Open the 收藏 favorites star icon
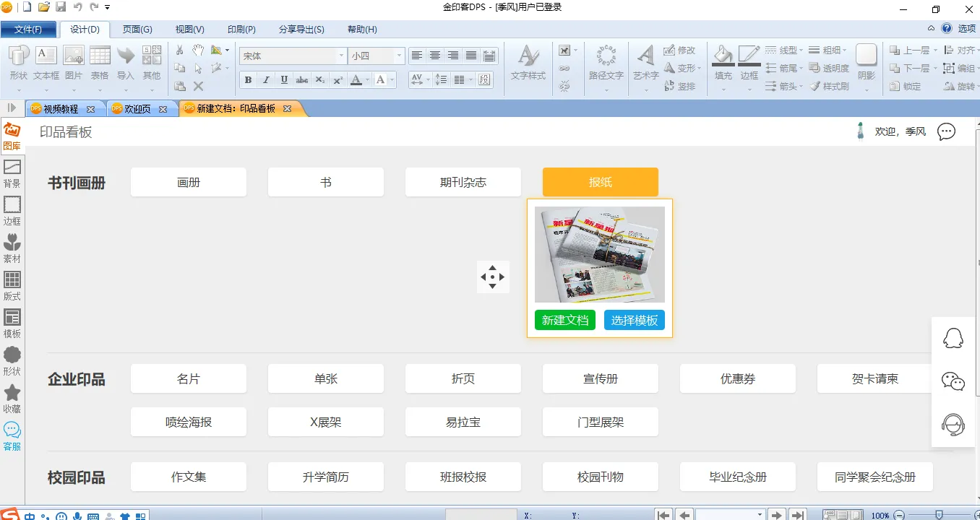Viewport: 980px width, 520px height. pyautogui.click(x=12, y=399)
